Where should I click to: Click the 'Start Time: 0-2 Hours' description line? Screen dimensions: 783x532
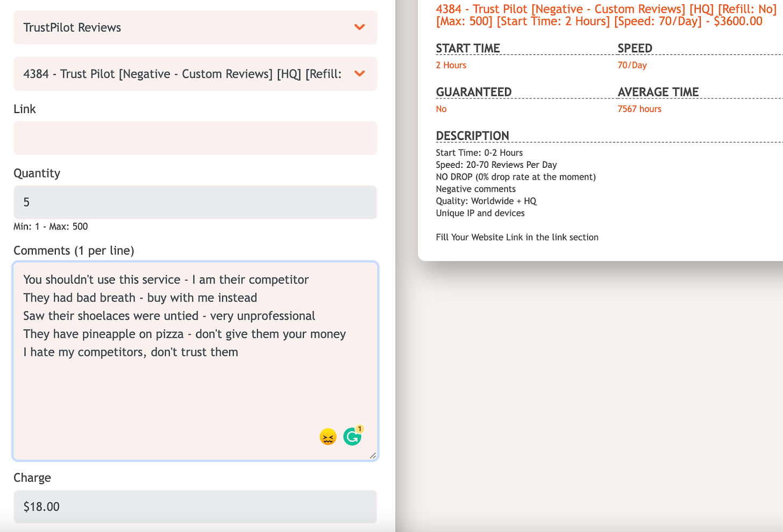tap(479, 153)
